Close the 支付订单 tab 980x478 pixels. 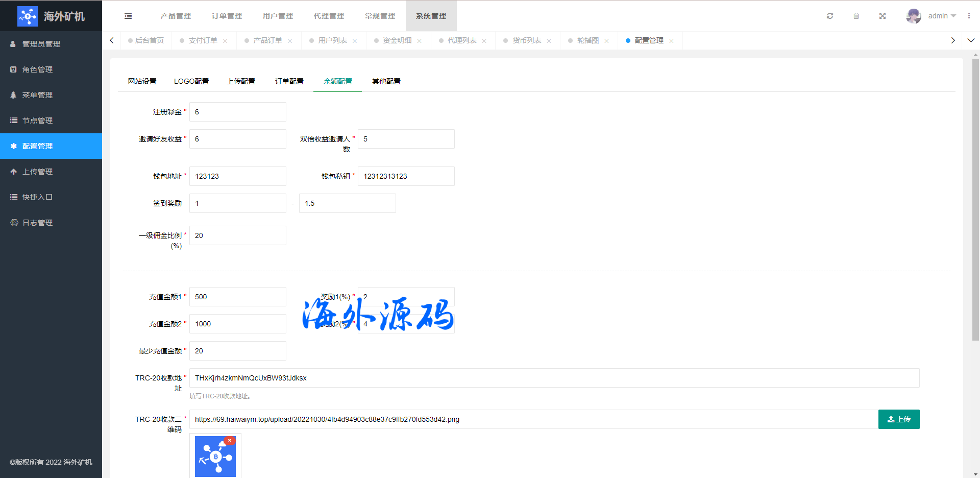point(225,41)
